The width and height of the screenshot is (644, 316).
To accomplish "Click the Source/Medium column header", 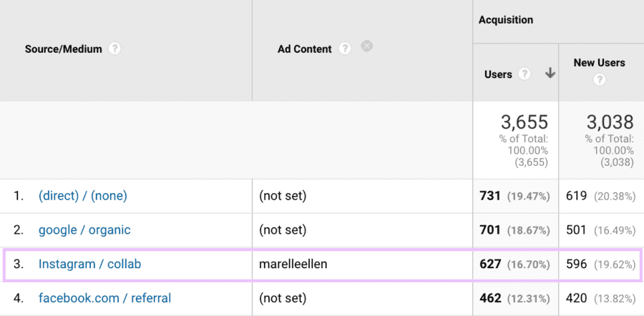I will pyautogui.click(x=64, y=49).
